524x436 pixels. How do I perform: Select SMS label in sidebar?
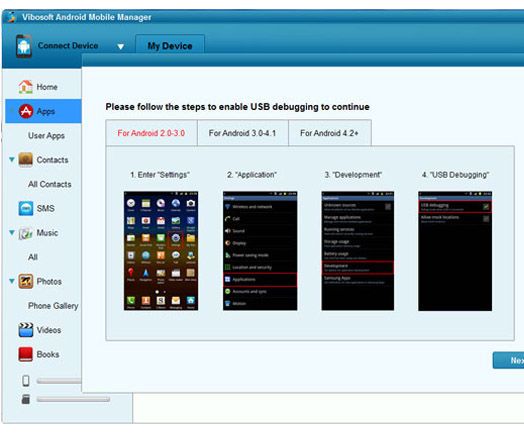(45, 208)
